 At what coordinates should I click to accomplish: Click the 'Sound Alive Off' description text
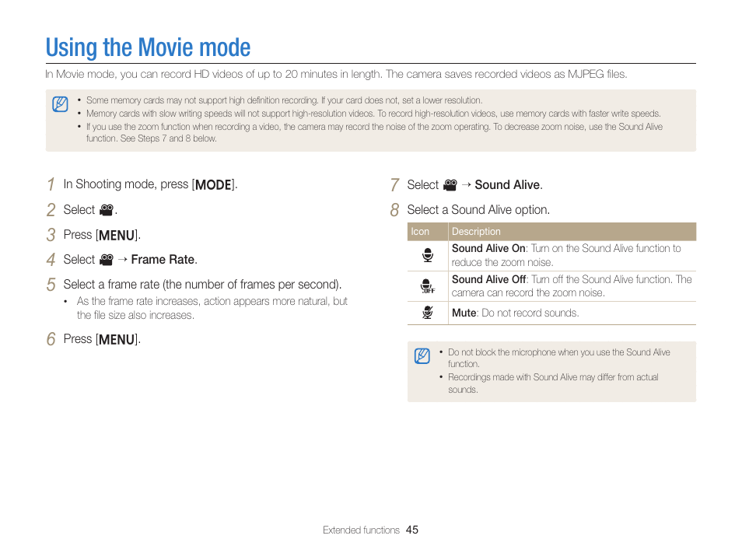(572, 286)
